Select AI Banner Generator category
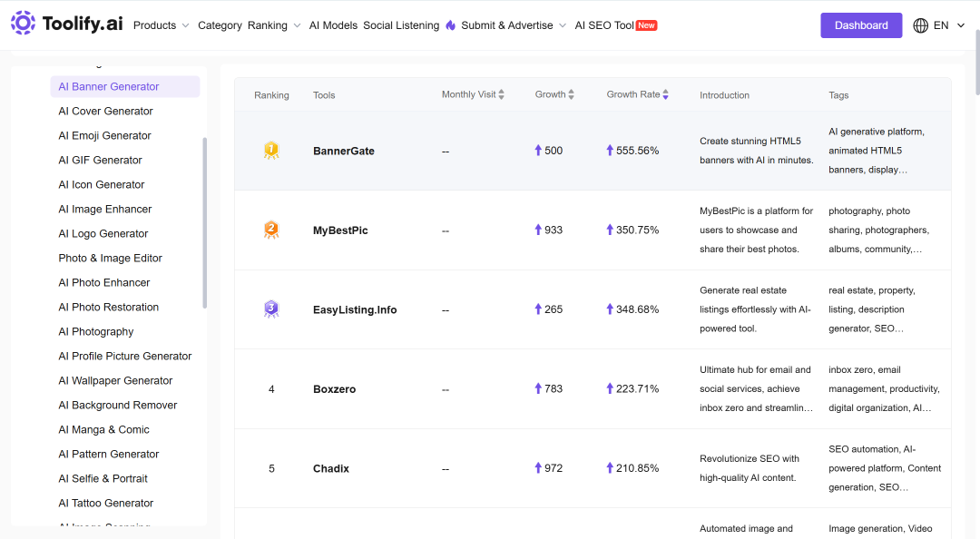This screenshot has height=539, width=980. point(125,87)
